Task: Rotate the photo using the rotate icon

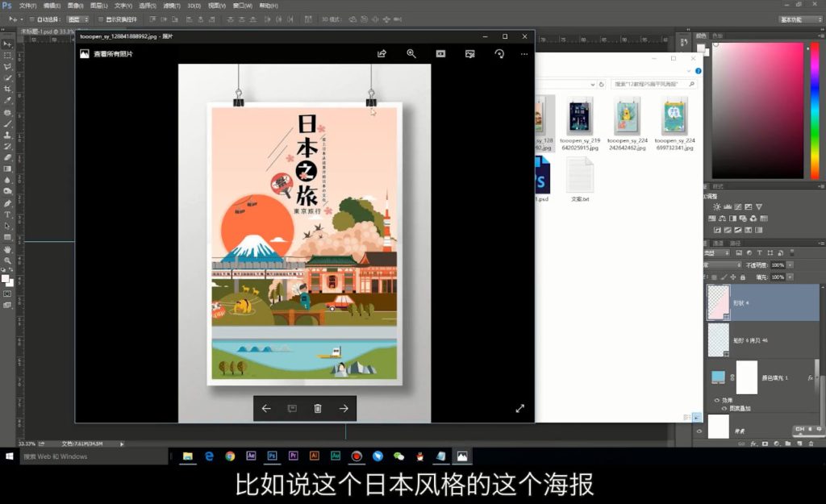Action: tap(499, 54)
